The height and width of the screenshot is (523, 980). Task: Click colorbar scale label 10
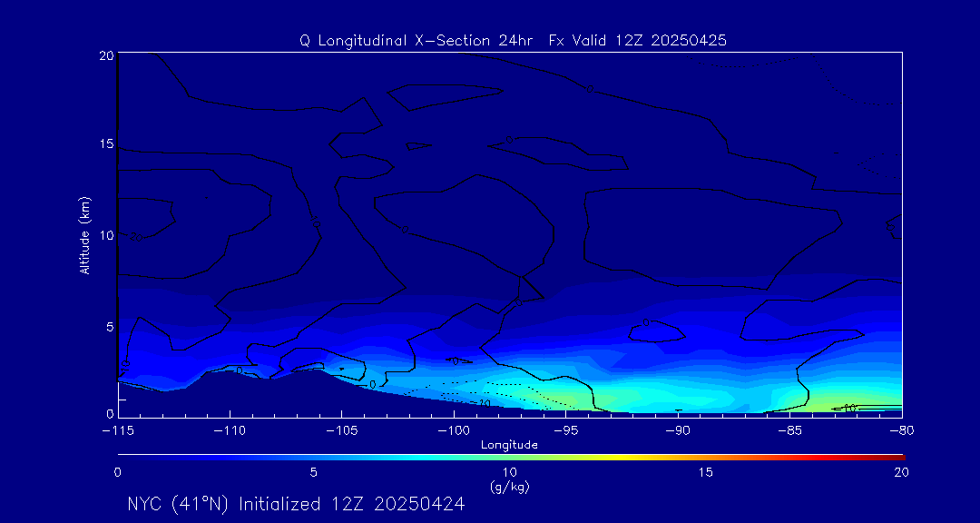click(x=510, y=472)
